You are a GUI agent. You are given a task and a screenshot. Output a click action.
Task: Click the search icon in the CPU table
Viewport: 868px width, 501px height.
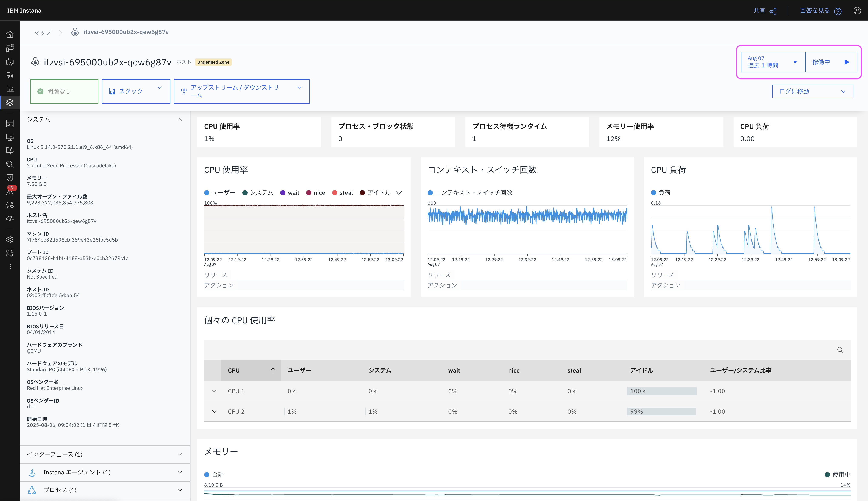840,350
